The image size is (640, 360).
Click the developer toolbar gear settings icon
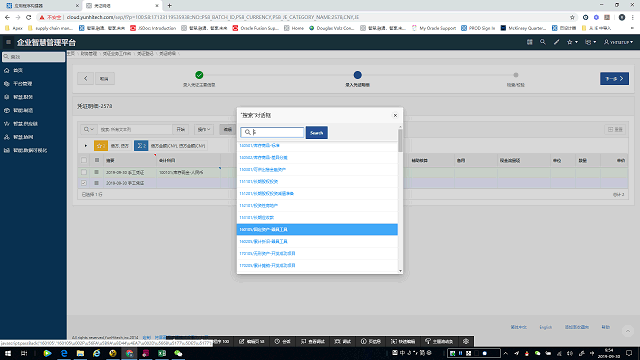(466, 342)
